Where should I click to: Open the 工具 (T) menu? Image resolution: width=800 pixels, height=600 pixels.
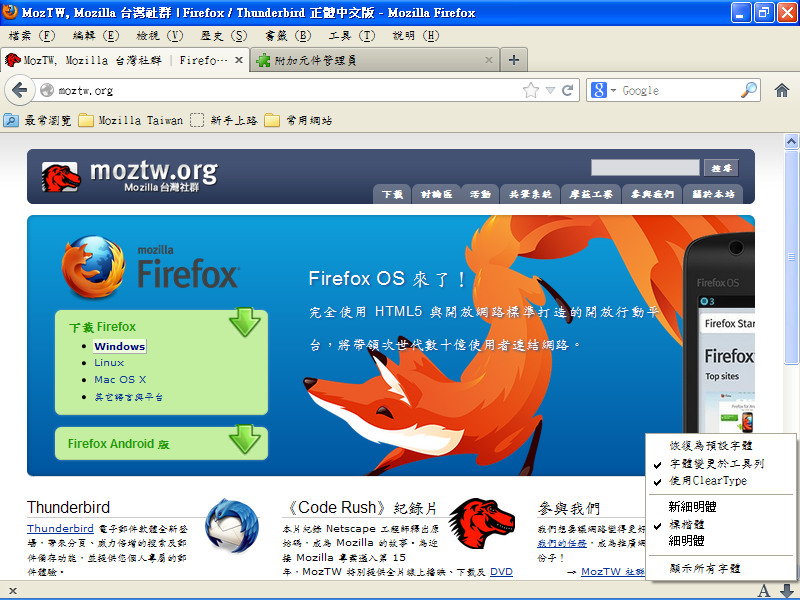click(351, 35)
